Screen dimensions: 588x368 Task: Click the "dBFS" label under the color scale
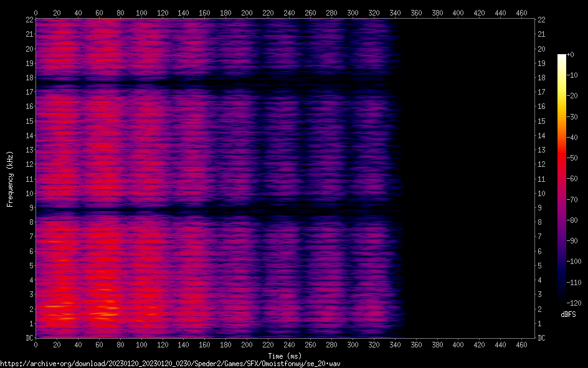tap(568, 315)
